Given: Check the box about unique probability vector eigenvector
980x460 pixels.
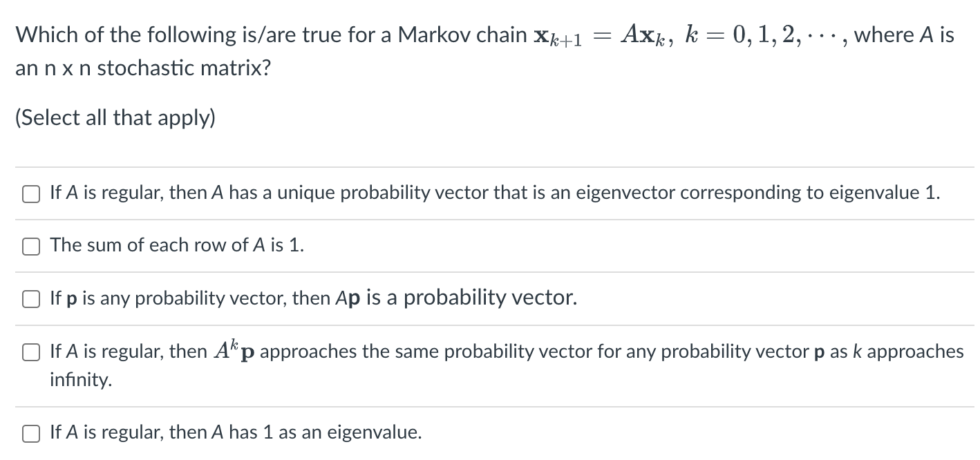Looking at the screenshot, I should 30,194.
